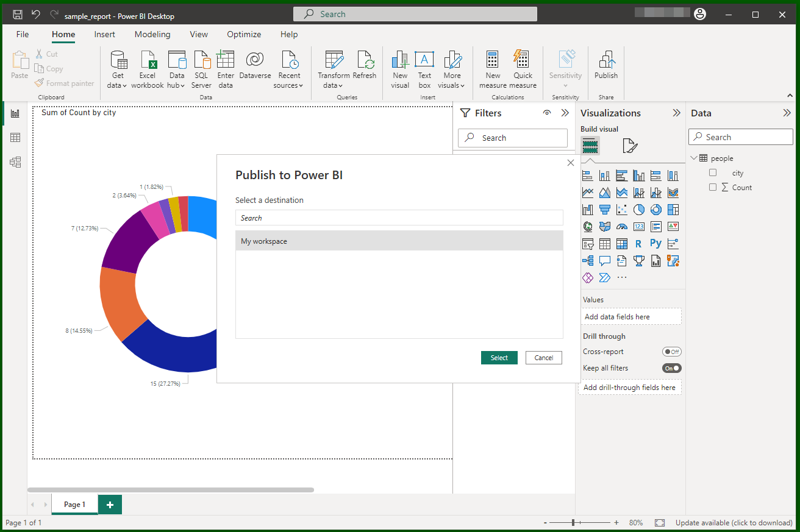Switch to the Modeling ribbon tab
800x532 pixels.
(x=152, y=34)
